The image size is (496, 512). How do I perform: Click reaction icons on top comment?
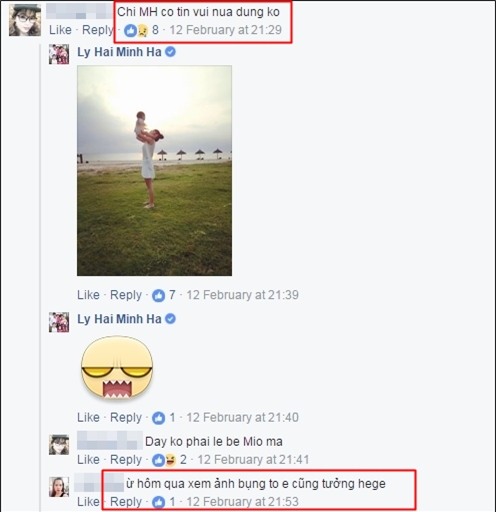click(136, 31)
